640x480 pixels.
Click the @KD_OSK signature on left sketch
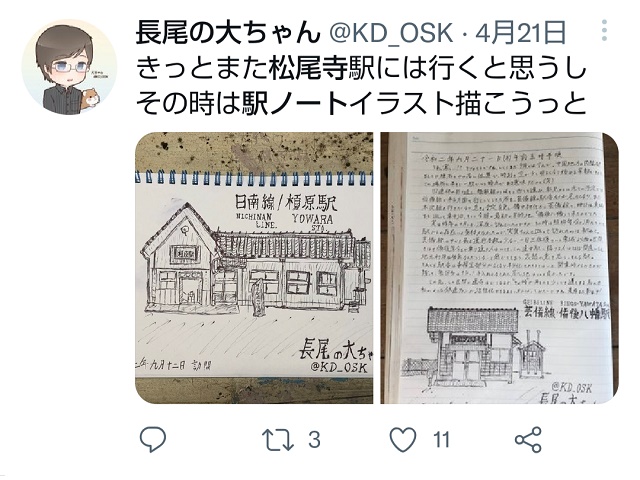338,367
